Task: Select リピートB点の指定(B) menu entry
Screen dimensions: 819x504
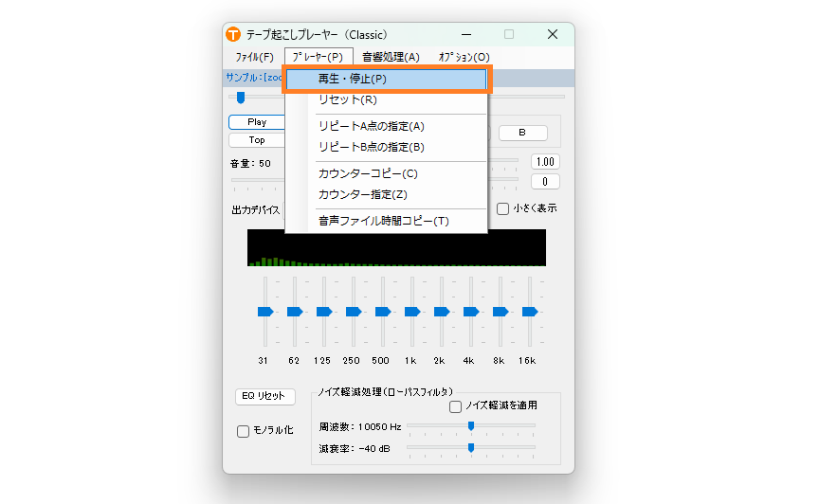Action: (x=371, y=147)
